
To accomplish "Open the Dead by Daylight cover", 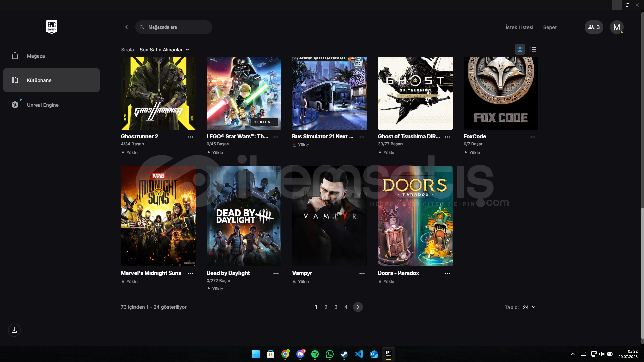I will (x=244, y=216).
